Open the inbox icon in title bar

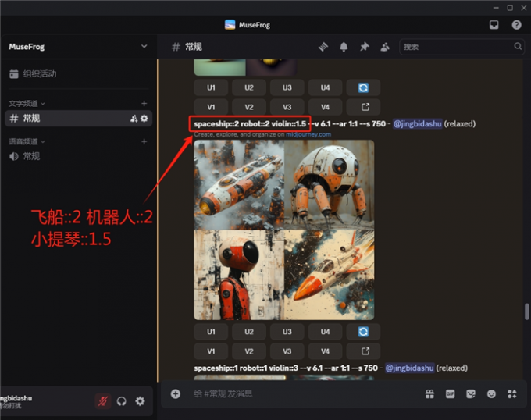[494, 25]
